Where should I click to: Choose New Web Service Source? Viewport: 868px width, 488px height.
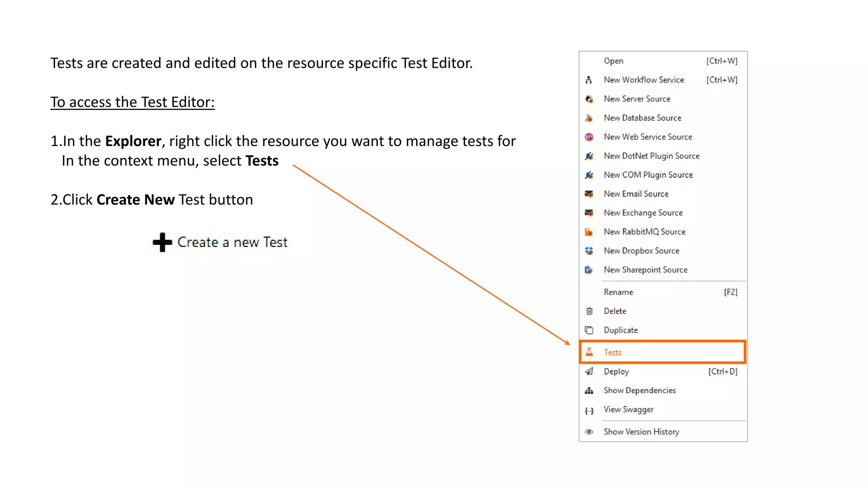click(x=648, y=137)
